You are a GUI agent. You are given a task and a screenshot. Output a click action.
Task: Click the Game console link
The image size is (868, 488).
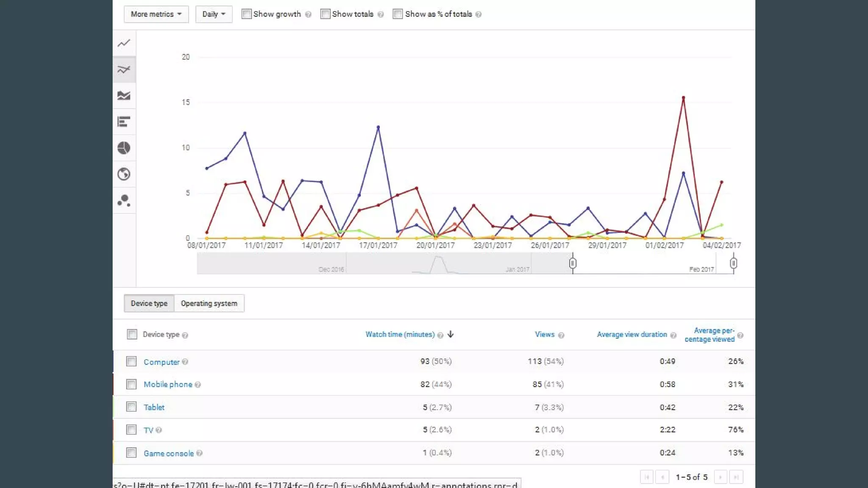coord(169,453)
